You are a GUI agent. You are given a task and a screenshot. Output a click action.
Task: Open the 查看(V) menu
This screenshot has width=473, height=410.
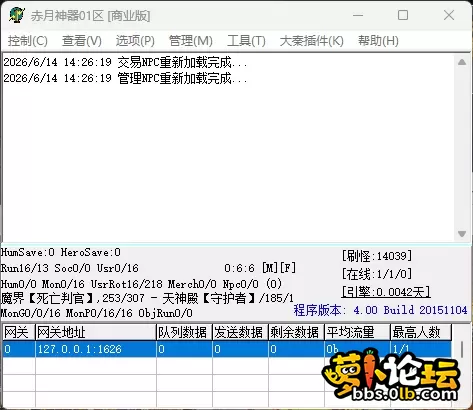(82, 41)
